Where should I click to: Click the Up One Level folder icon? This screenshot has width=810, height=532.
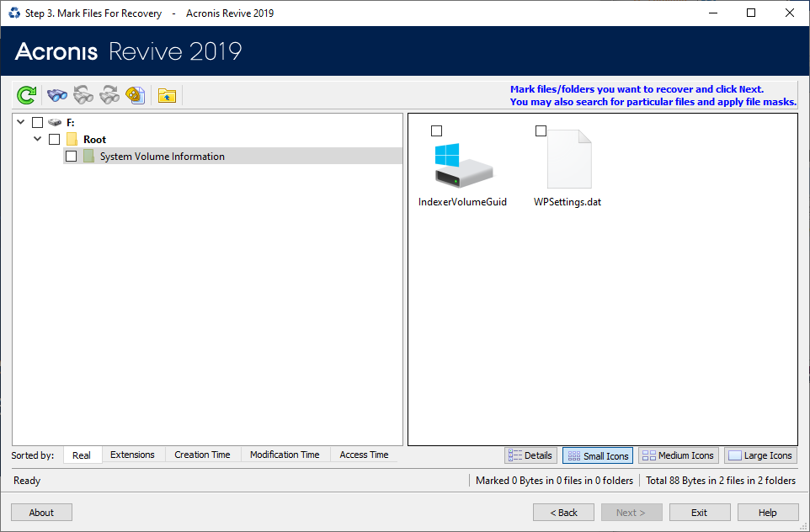click(x=167, y=96)
